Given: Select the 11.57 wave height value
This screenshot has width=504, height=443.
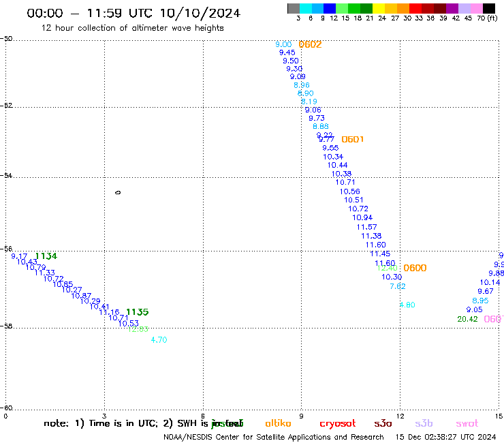Looking at the screenshot, I should pyautogui.click(x=366, y=227).
